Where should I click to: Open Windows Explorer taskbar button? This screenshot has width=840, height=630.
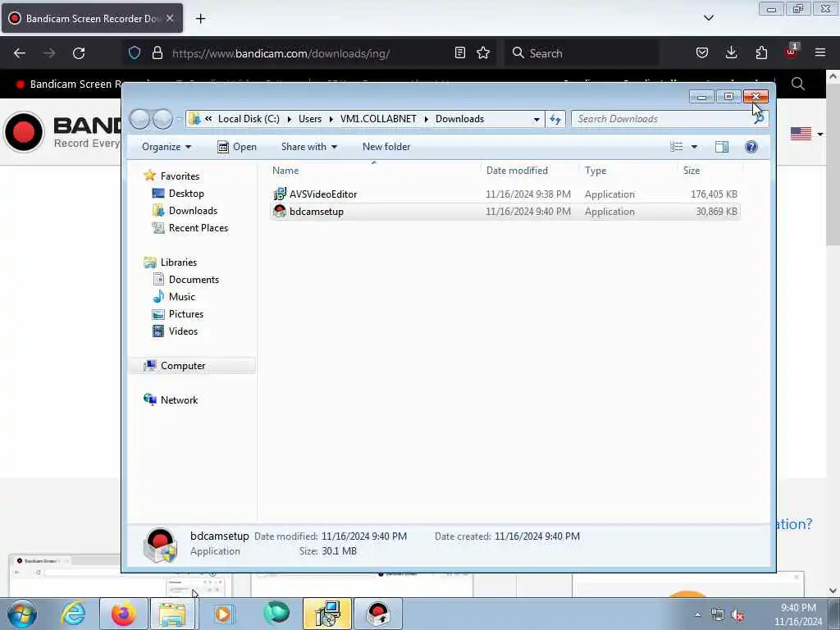172,614
